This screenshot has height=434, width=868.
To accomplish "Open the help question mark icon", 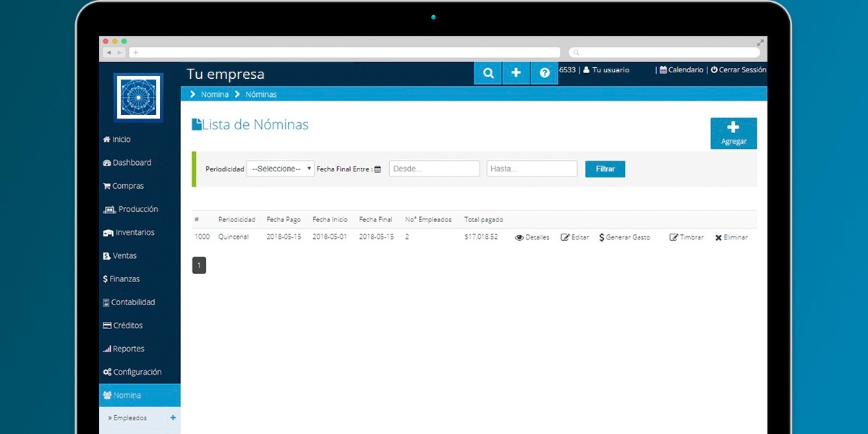I will click(545, 73).
